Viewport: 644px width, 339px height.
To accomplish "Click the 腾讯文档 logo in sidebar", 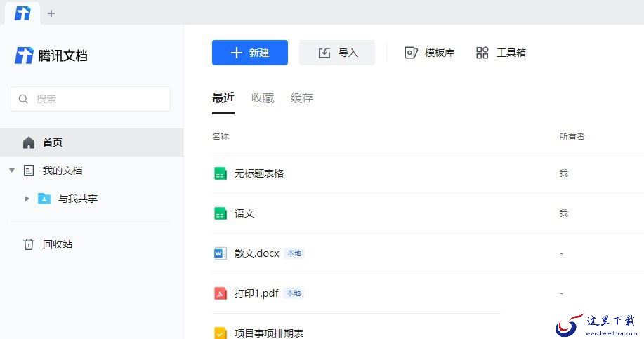I will tap(51, 55).
